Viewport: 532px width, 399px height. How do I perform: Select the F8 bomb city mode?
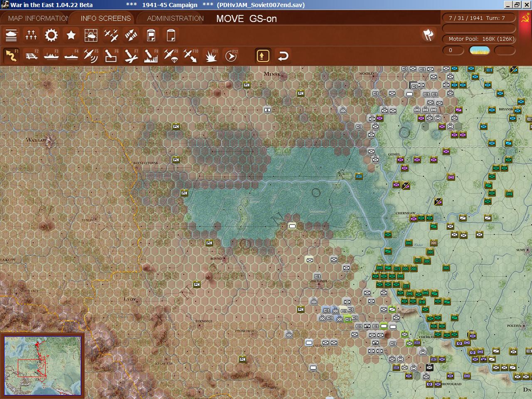151,56
